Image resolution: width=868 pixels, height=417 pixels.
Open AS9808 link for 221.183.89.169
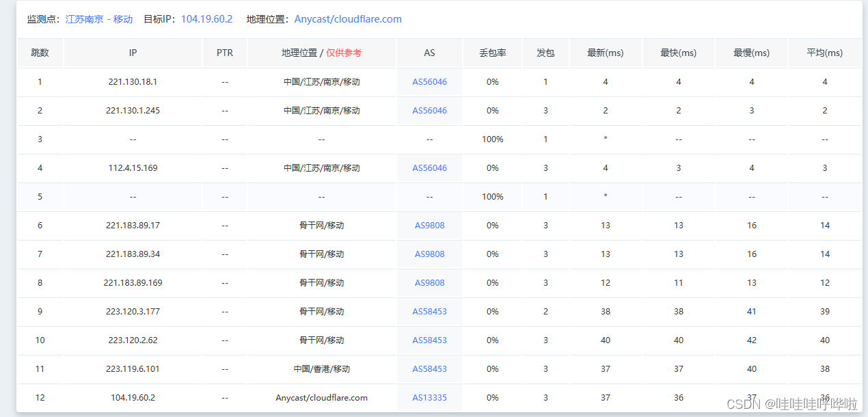[429, 283]
